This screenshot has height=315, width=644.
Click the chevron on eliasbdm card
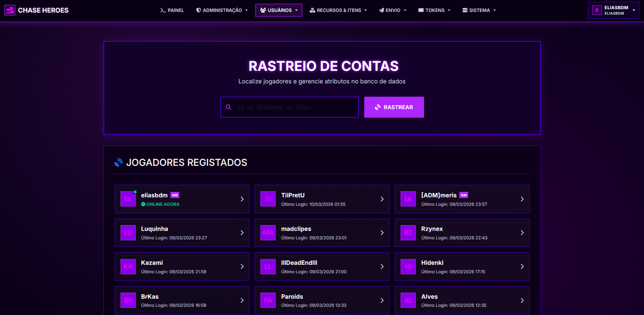(242, 199)
